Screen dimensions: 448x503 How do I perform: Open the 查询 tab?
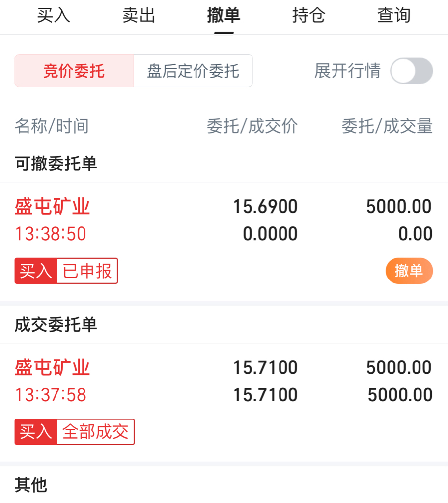[393, 15]
